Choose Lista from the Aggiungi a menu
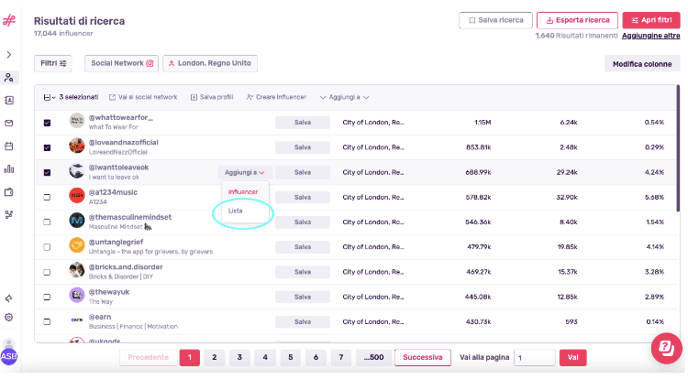The image size is (688, 379). pyautogui.click(x=235, y=211)
